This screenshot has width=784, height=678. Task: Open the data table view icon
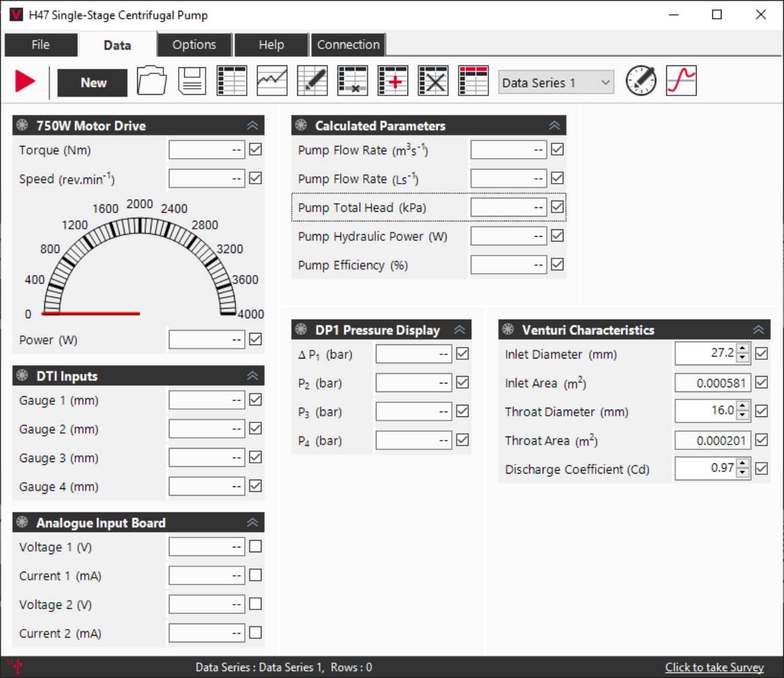(x=232, y=79)
